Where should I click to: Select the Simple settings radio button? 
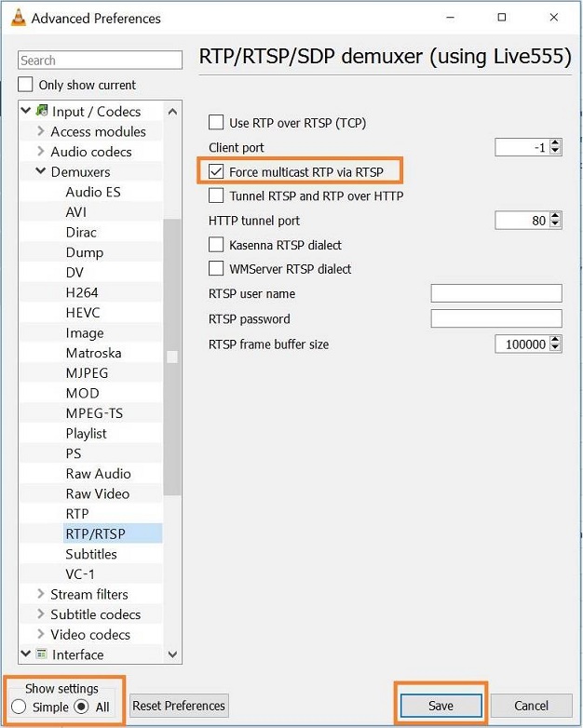(x=19, y=707)
